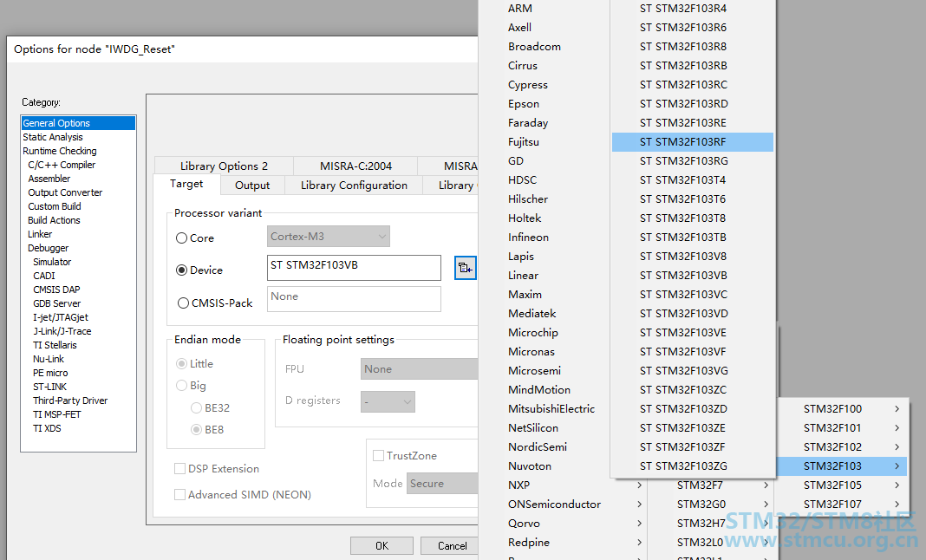Select C/C++ Compiler category
The image size is (926, 560).
62,165
